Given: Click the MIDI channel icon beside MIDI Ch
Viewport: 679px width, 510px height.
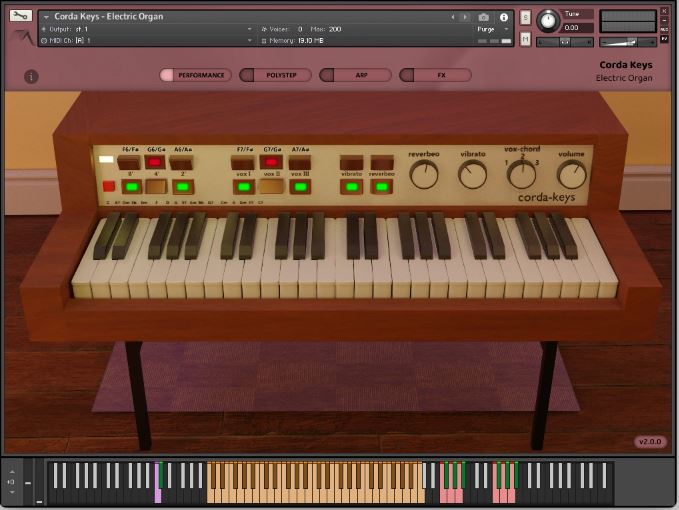Looking at the screenshot, I should 44,40.
